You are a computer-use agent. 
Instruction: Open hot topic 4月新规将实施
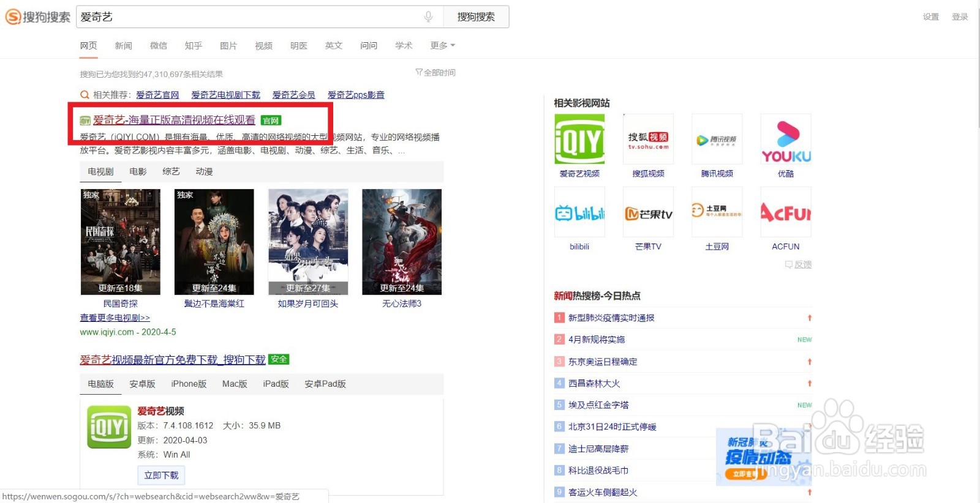597,339
